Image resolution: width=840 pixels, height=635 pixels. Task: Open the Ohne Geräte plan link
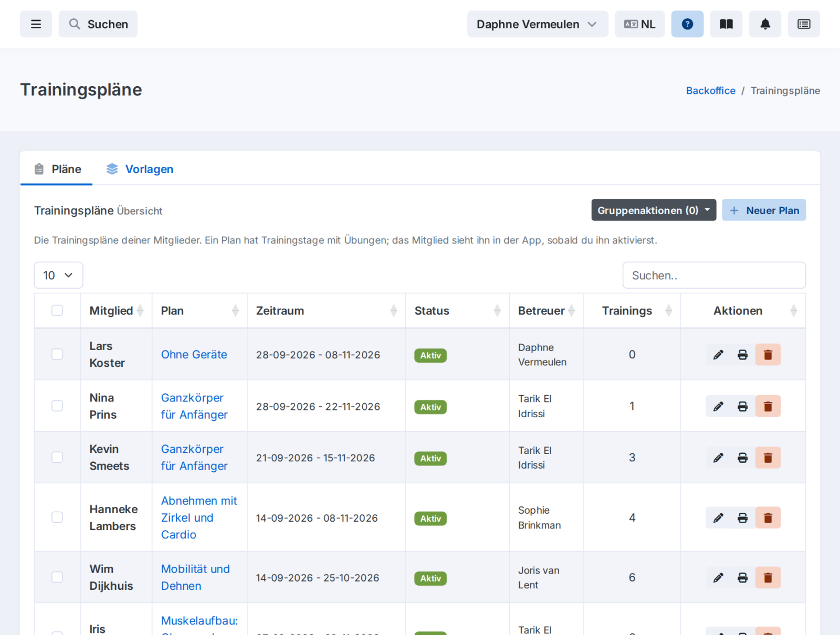tap(194, 355)
